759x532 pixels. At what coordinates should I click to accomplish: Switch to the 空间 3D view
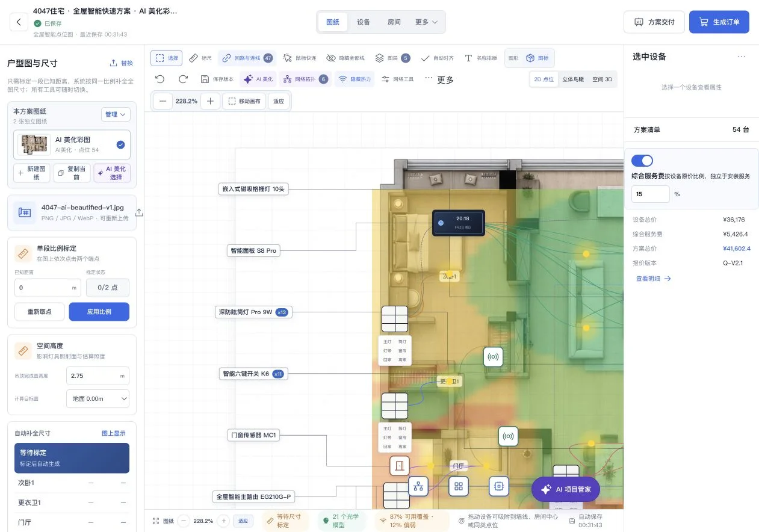pyautogui.click(x=602, y=79)
